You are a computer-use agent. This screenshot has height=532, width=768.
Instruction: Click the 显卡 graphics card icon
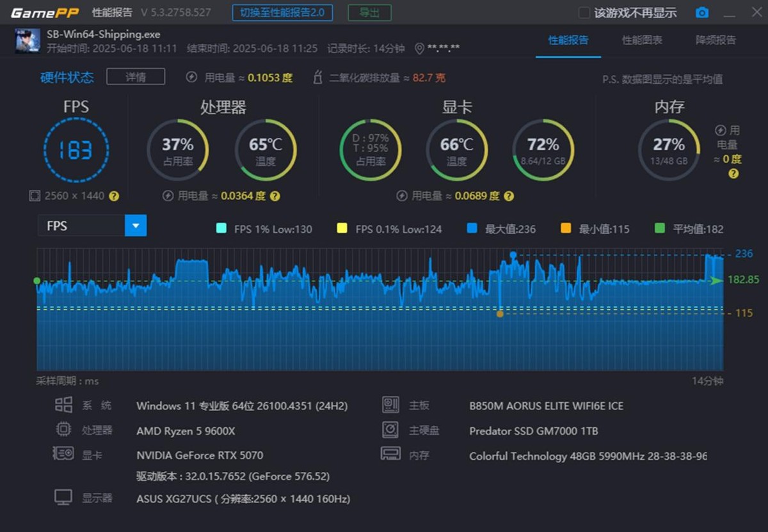(63, 454)
